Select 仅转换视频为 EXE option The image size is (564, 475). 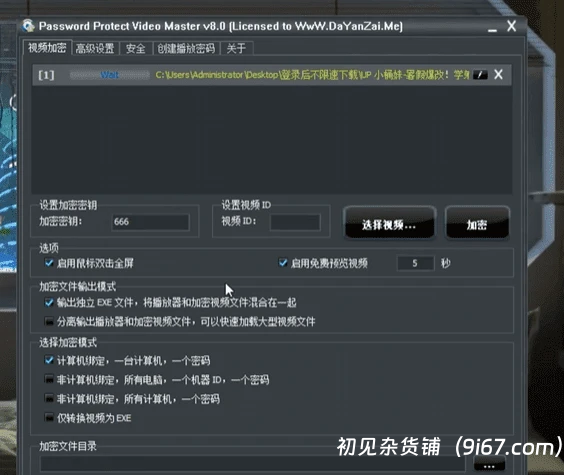click(49, 417)
